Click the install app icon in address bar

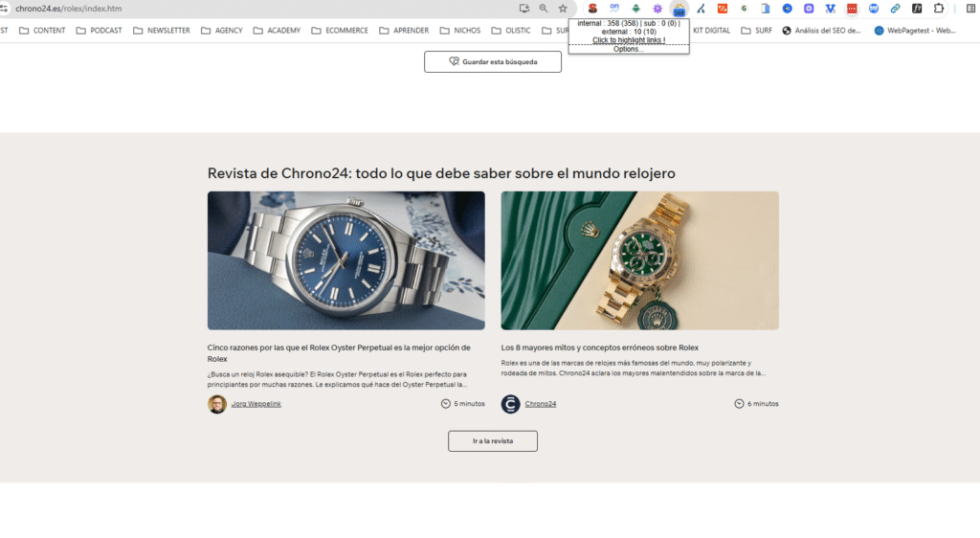(524, 9)
